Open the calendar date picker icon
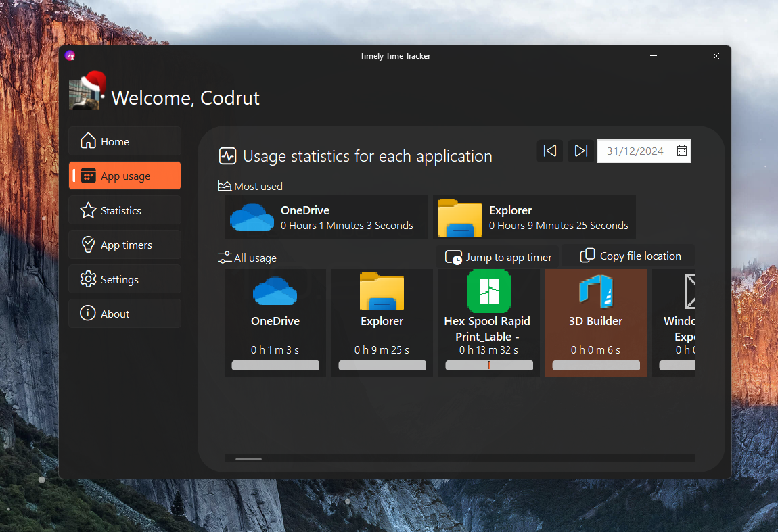Image resolution: width=778 pixels, height=532 pixels. [x=682, y=151]
